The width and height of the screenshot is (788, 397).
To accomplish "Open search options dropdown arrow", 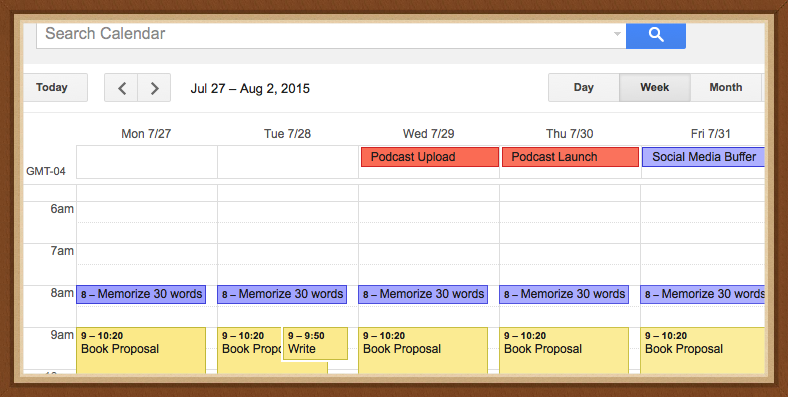I will 617,34.
